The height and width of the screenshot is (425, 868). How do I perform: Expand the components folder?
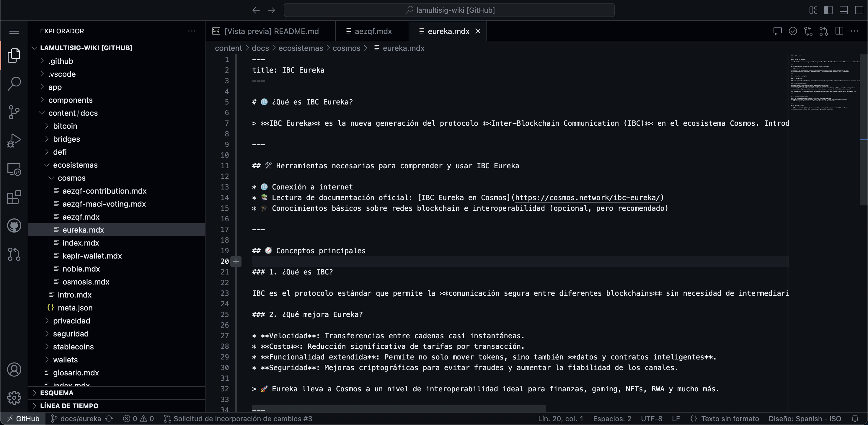tap(117, 100)
